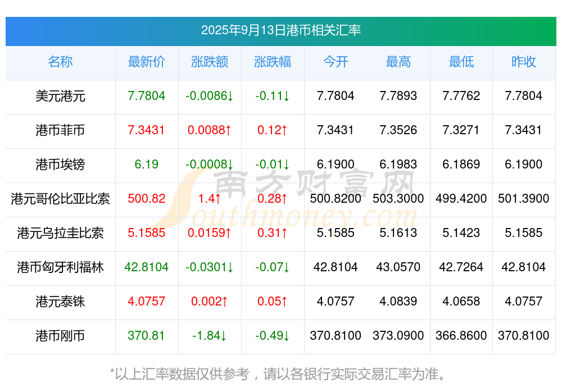Select the 港币刚币 row name
562x392 pixels.
tap(60, 336)
